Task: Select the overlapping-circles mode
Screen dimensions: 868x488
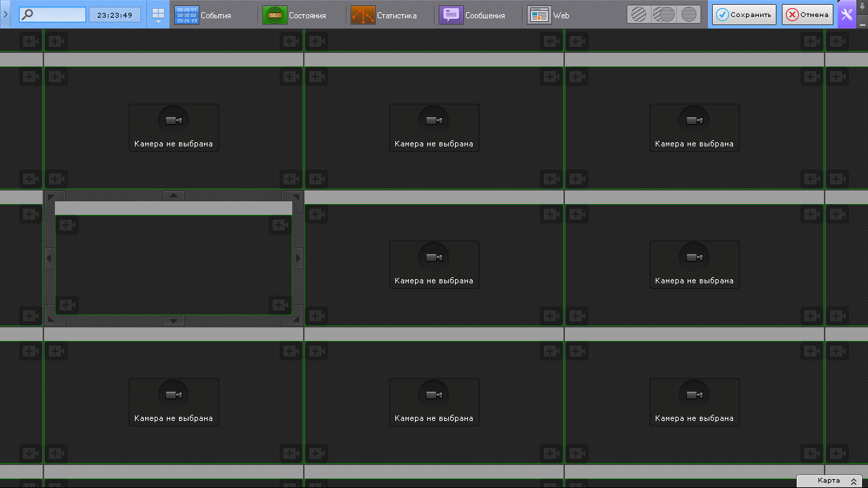Action: pyautogui.click(x=664, y=14)
